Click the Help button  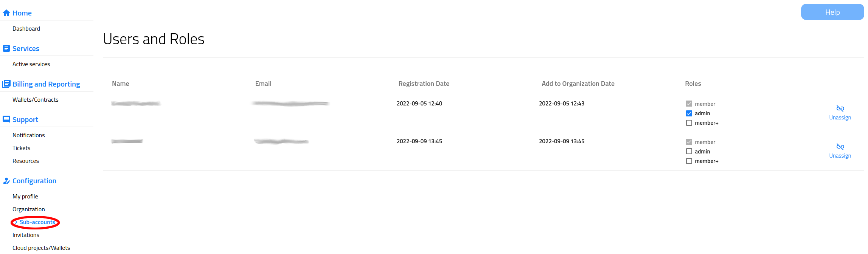coord(832,12)
